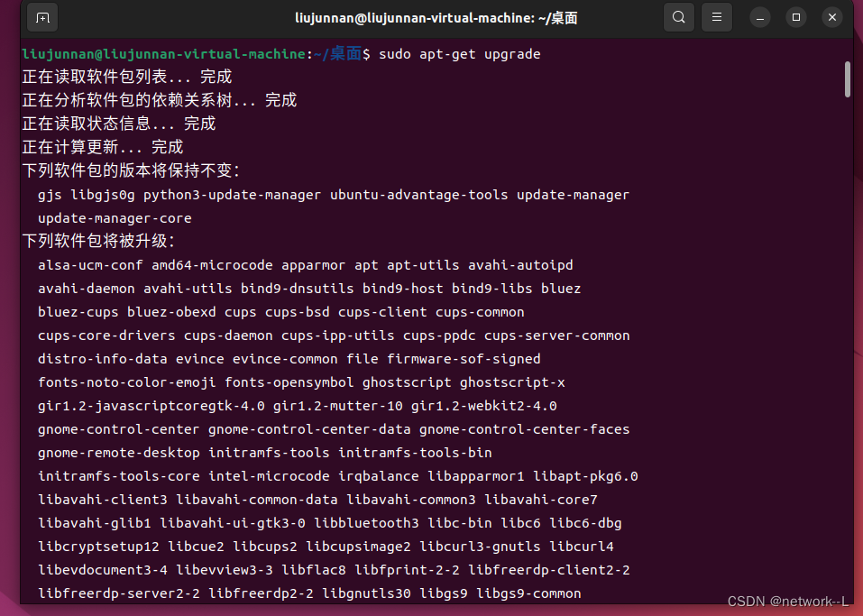
Task: Click the search icon beside the menu
Action: pos(678,16)
